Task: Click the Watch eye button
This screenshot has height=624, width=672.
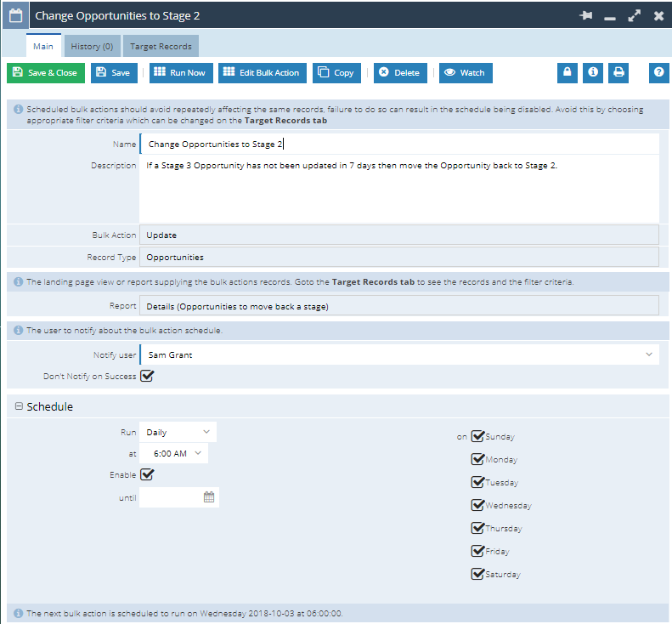Action: click(x=466, y=73)
